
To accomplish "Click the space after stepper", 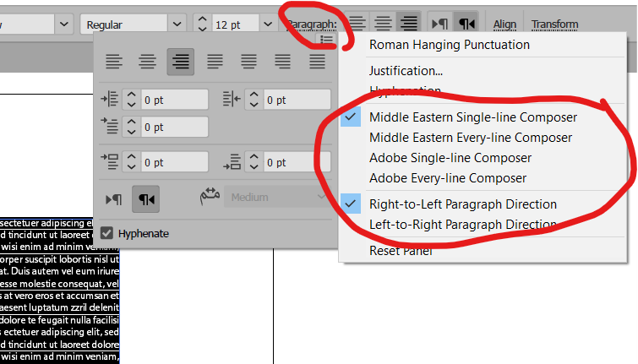I will coord(254,162).
